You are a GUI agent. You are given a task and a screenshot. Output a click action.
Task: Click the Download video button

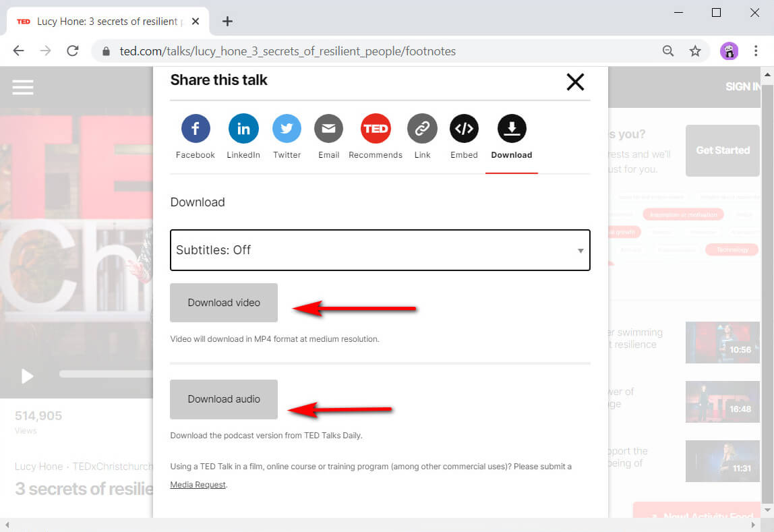224,303
